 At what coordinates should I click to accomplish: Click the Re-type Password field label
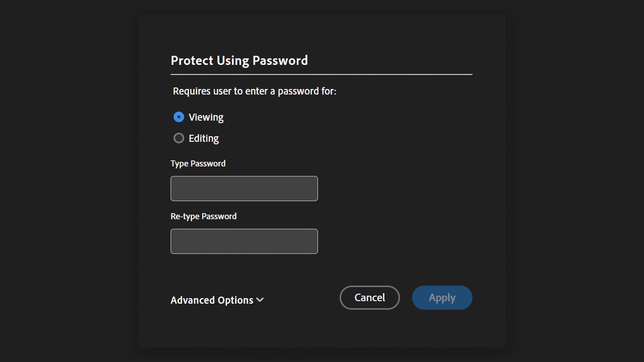(x=203, y=216)
